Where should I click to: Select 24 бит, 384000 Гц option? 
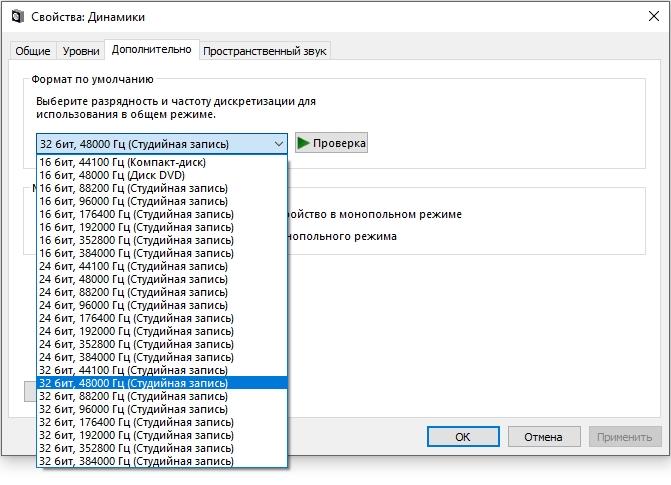162,357
